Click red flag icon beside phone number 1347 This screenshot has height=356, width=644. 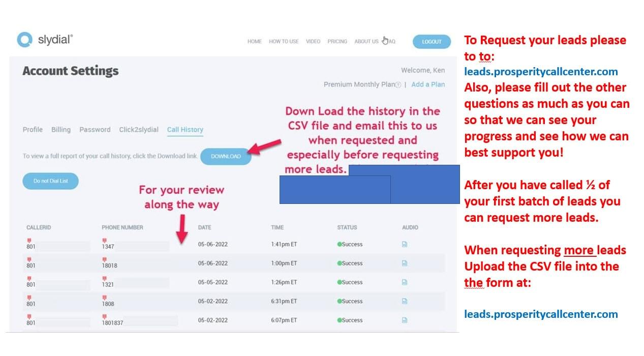pyautogui.click(x=104, y=241)
